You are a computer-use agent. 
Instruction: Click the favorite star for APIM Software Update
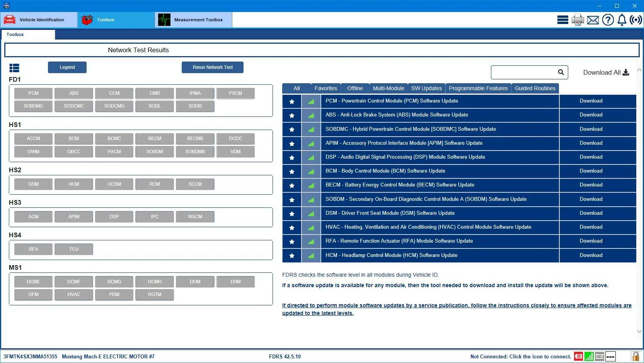(x=292, y=144)
